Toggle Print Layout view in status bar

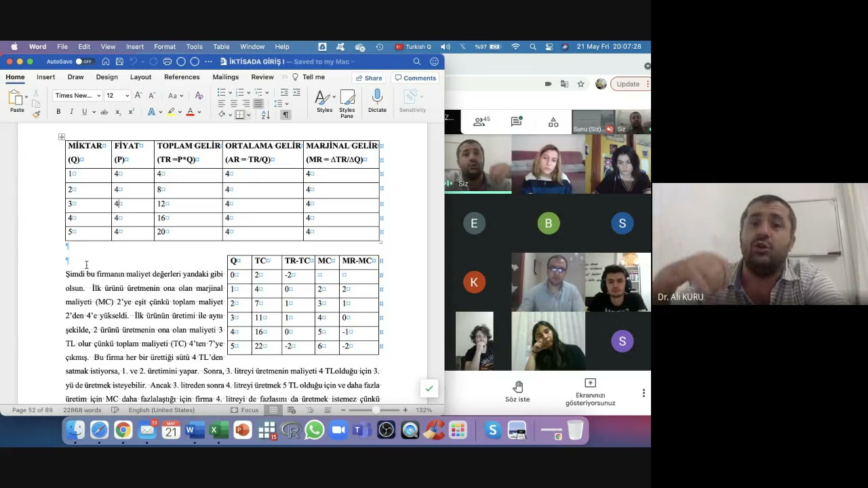(x=273, y=410)
